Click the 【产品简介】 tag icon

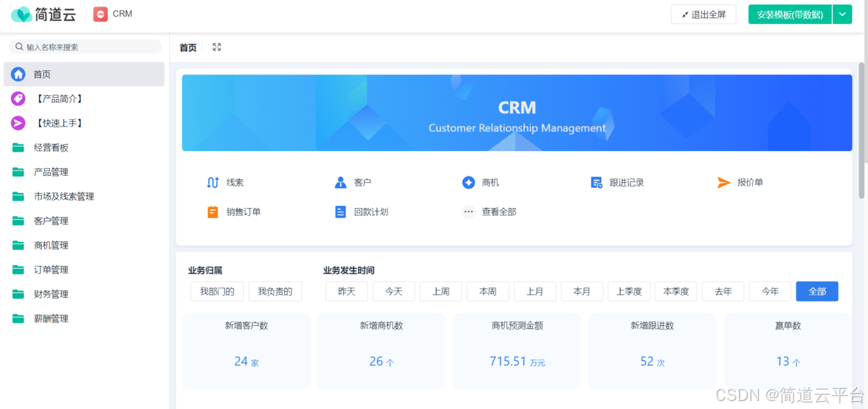(x=18, y=98)
